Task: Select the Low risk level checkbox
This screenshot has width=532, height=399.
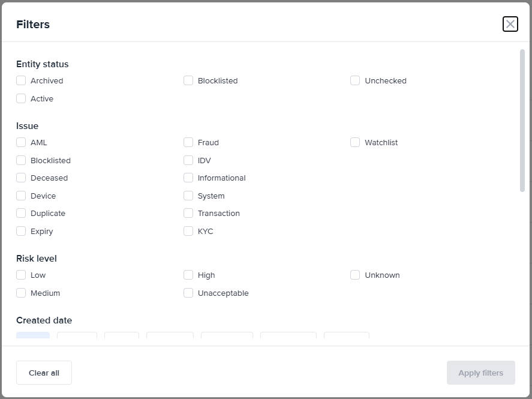Action: (21, 275)
